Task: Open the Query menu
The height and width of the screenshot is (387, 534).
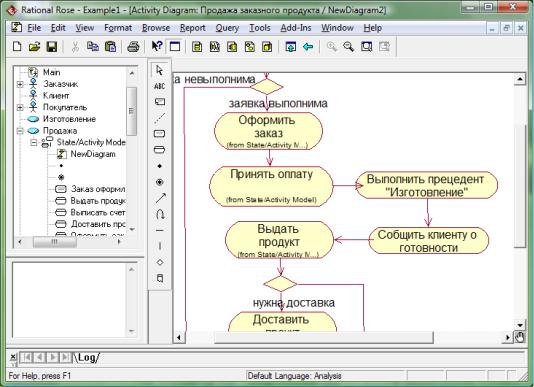Action: 227,28
